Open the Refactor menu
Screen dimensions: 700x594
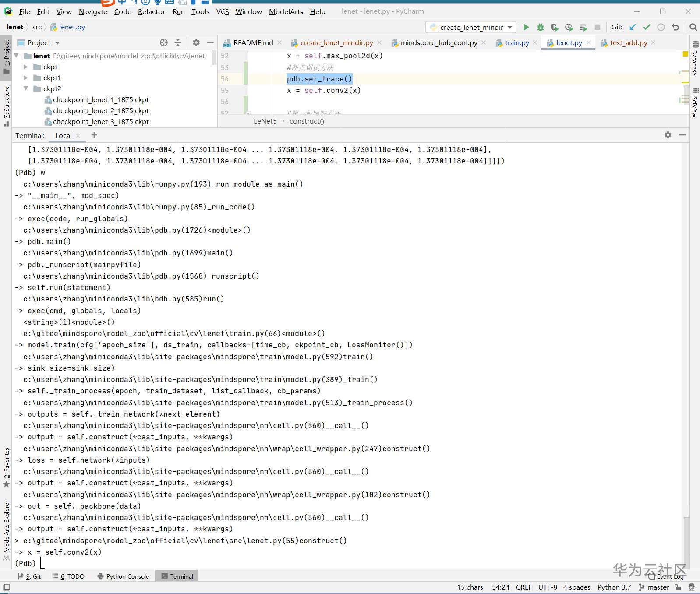(152, 11)
